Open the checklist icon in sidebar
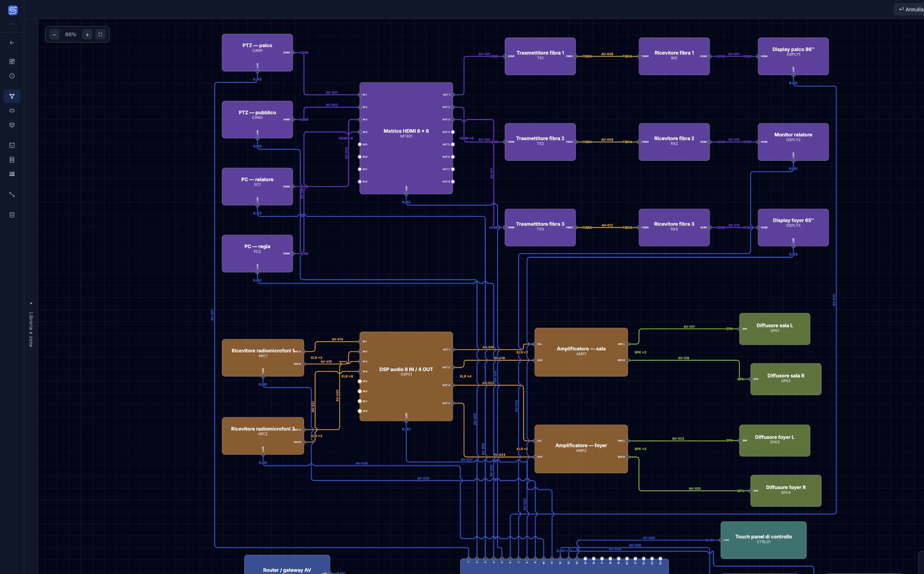This screenshot has height=574, width=924. (x=12, y=215)
